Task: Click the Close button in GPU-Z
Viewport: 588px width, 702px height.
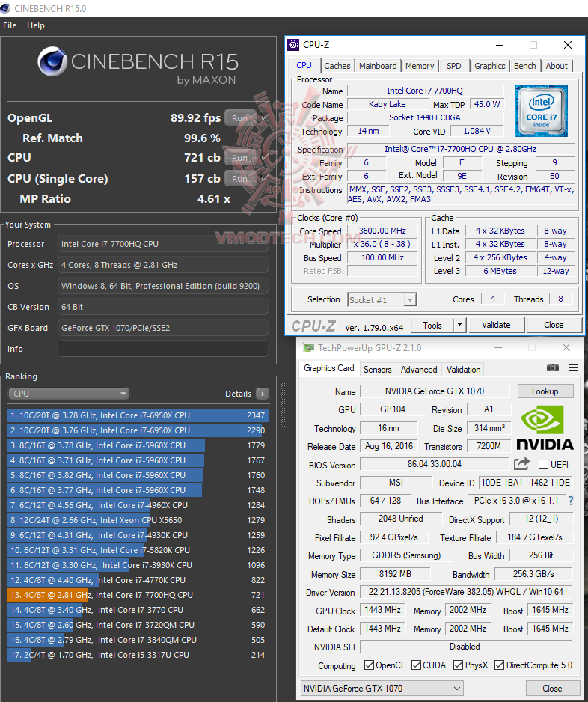Action: pyautogui.click(x=552, y=688)
